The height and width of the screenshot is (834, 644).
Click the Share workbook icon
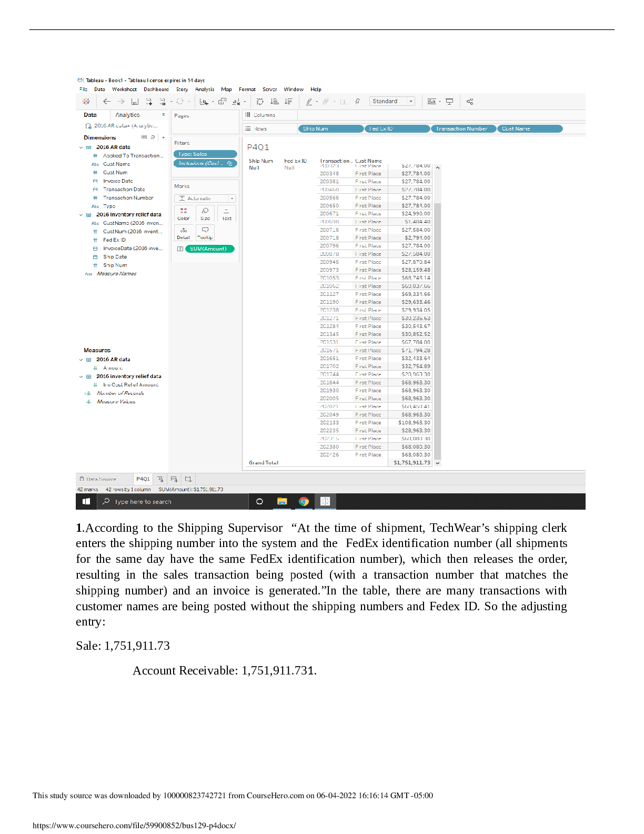(x=470, y=102)
